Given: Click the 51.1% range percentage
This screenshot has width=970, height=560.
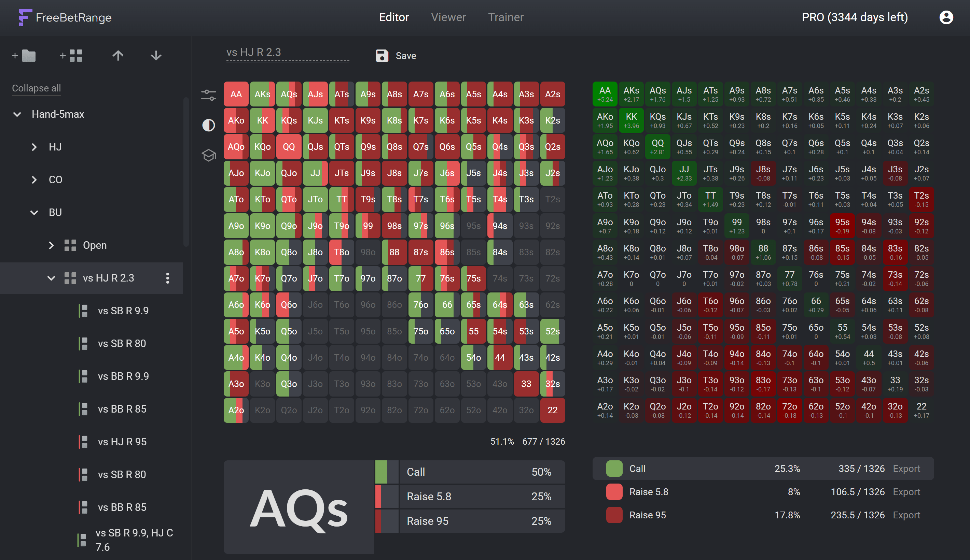Looking at the screenshot, I should point(502,442).
